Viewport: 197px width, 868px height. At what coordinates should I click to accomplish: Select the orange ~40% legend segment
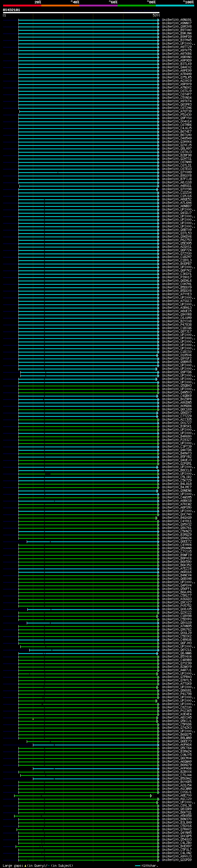[x=60, y=6]
